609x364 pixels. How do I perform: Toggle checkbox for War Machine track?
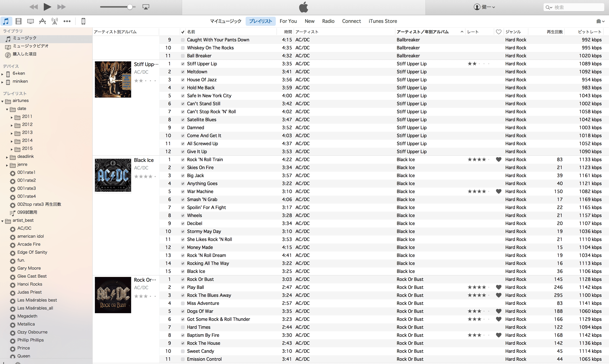183,191
